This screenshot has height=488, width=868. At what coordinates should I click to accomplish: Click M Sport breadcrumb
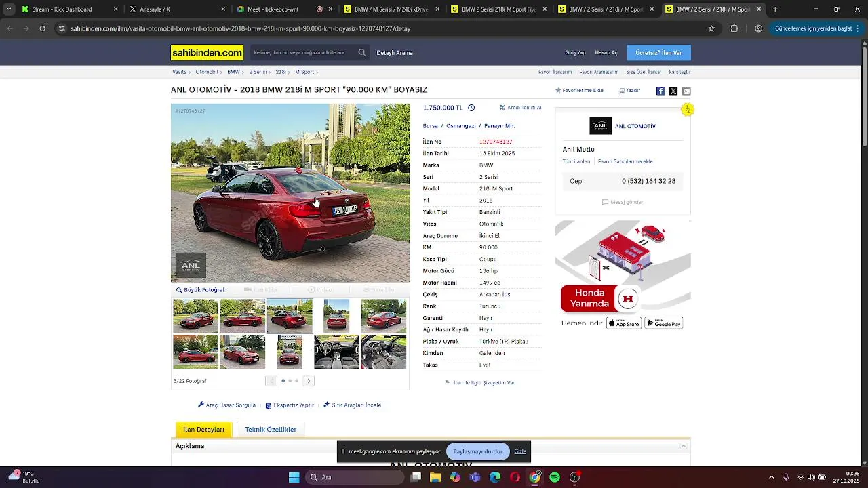click(x=304, y=72)
